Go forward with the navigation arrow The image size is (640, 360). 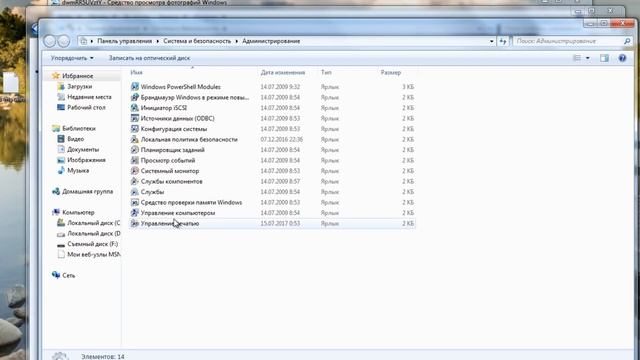tap(64, 41)
